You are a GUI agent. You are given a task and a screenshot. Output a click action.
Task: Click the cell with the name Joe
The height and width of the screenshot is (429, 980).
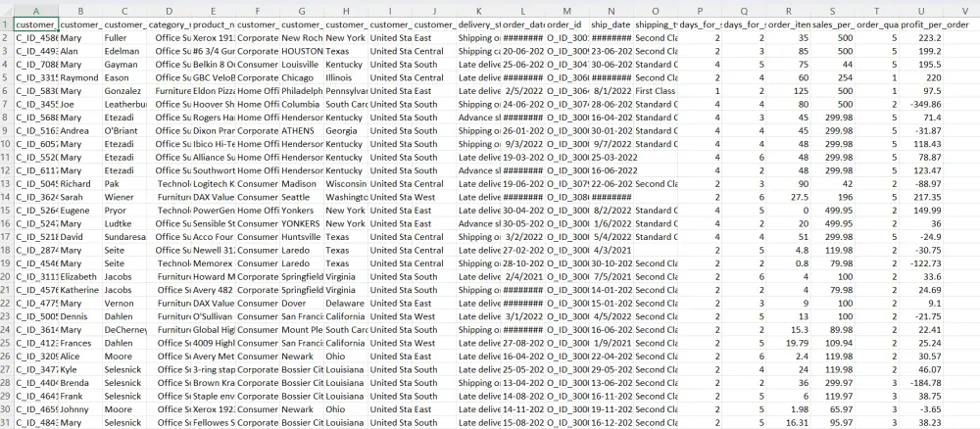[80, 104]
